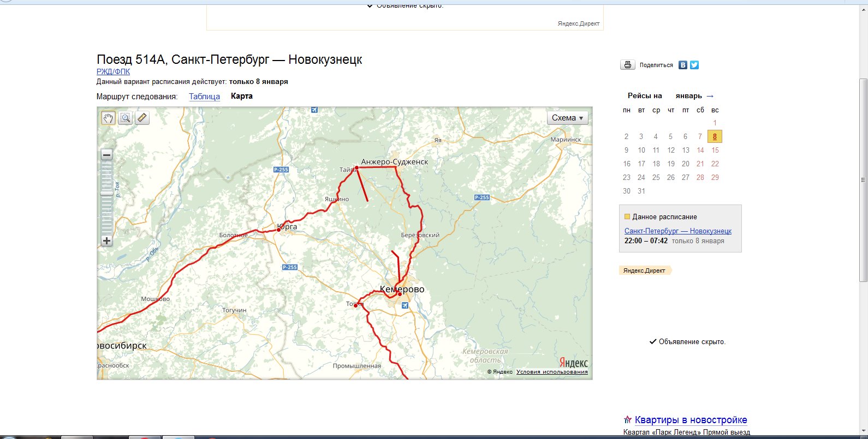Select the Карта route view tab

pyautogui.click(x=241, y=96)
